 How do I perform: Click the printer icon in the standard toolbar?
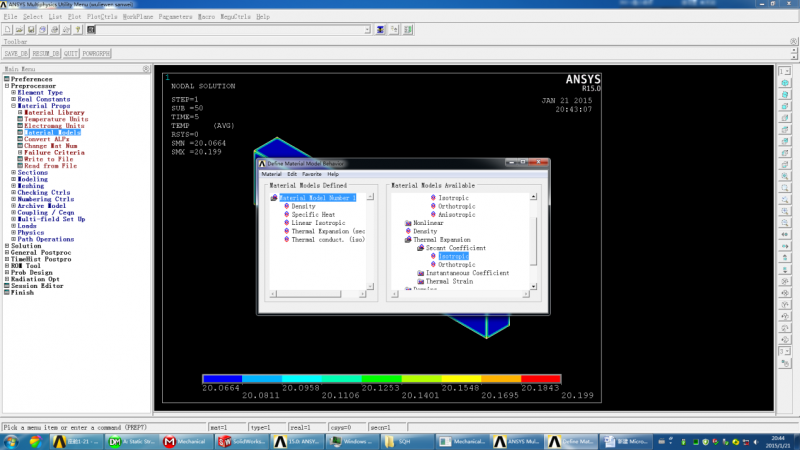(x=55, y=30)
